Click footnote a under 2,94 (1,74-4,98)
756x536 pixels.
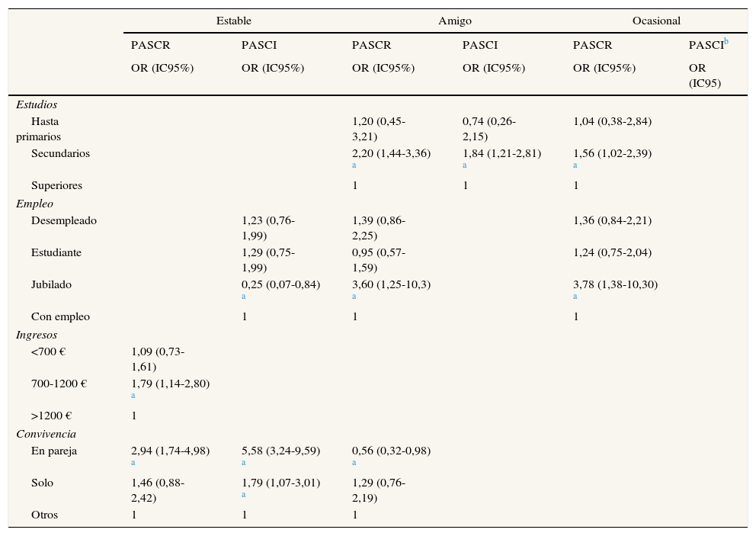[133, 462]
